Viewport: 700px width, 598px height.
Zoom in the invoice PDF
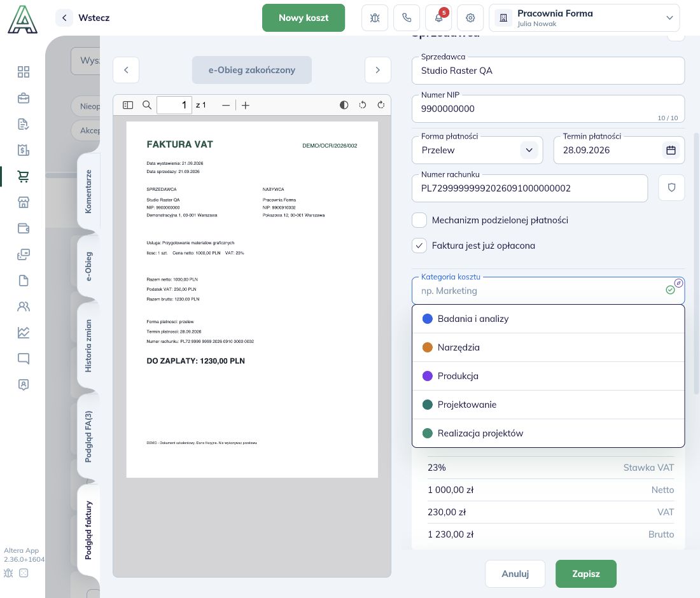point(246,106)
